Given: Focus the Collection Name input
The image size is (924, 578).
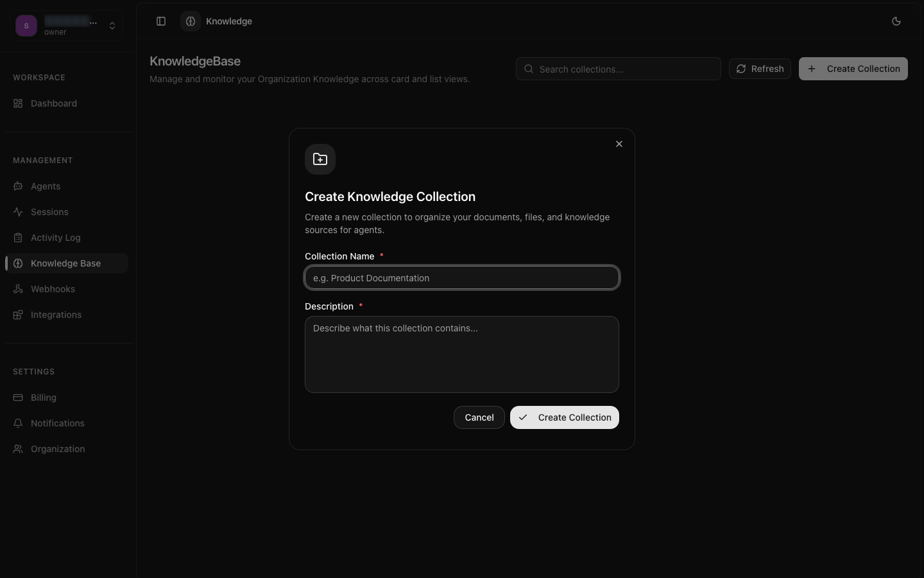Looking at the screenshot, I should coord(462,277).
